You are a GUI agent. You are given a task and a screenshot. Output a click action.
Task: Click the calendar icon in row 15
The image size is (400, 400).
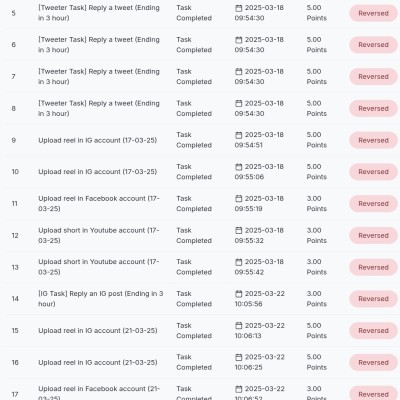pyautogui.click(x=239, y=326)
